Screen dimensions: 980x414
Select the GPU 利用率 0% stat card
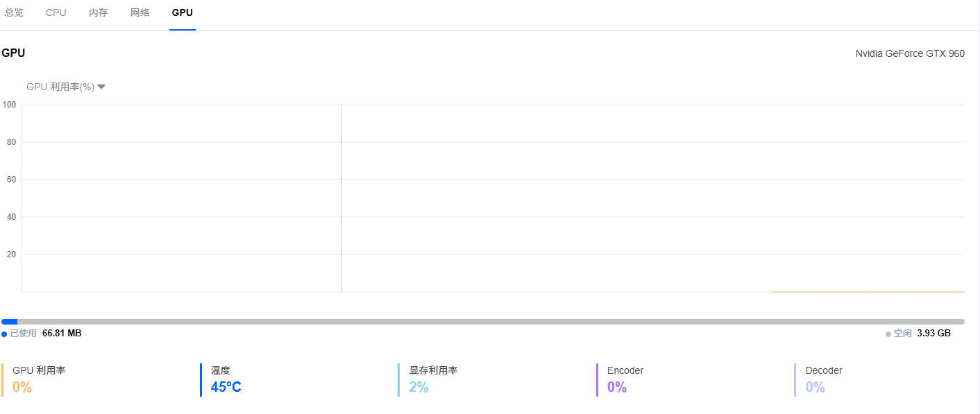(x=39, y=379)
